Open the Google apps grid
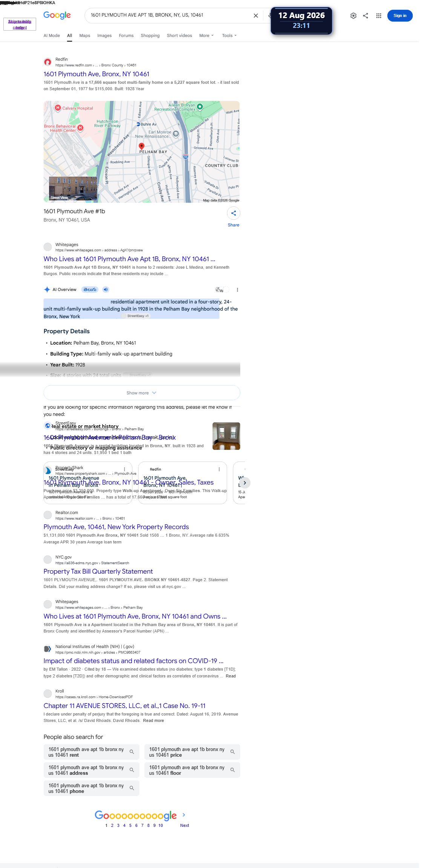424x868 pixels. coord(379,15)
